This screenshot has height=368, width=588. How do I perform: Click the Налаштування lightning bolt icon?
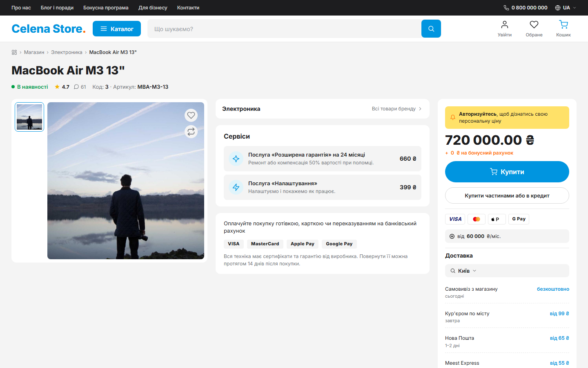pos(236,187)
